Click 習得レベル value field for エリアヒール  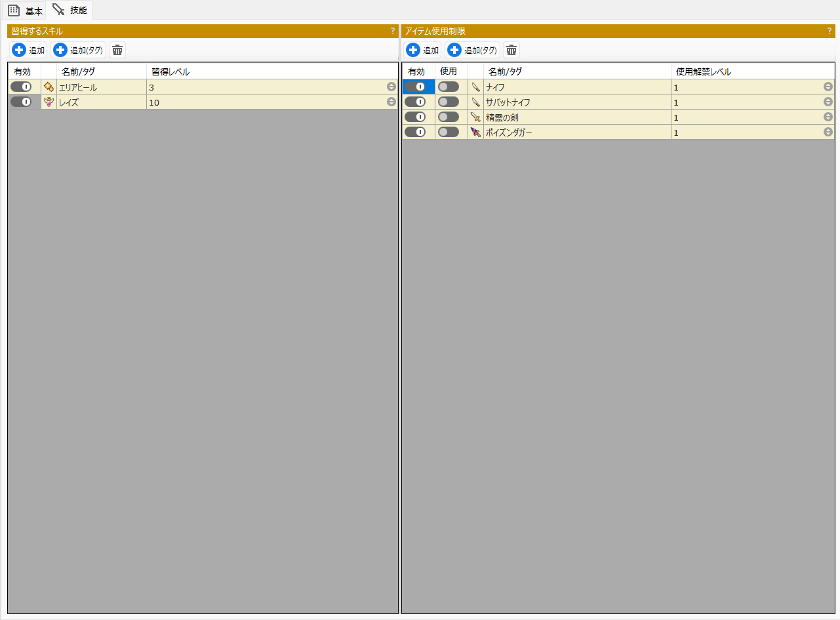(x=262, y=87)
